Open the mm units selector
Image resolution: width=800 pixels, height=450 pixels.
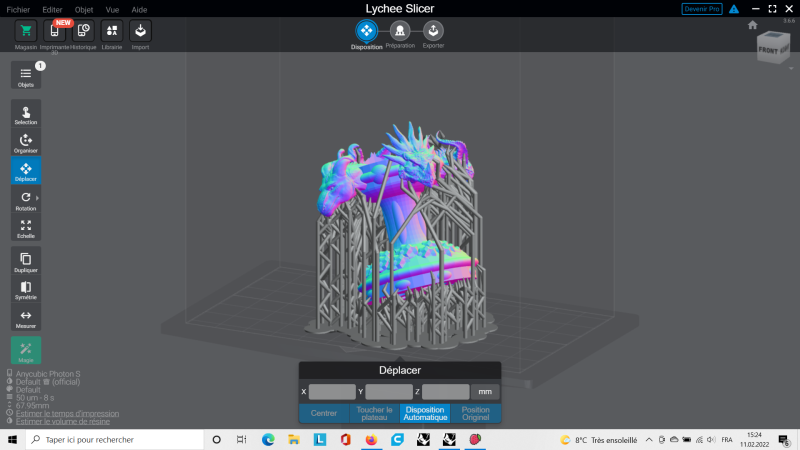point(486,392)
